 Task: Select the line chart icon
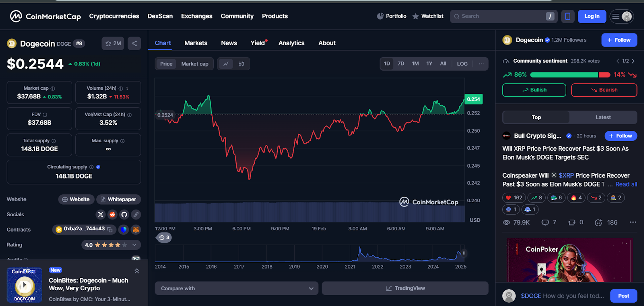(x=226, y=64)
